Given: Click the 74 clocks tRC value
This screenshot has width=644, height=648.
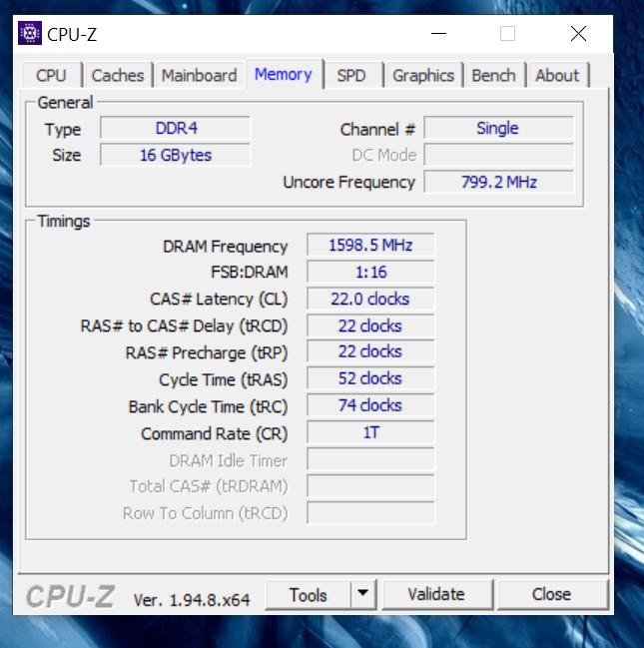Looking at the screenshot, I should [370, 405].
